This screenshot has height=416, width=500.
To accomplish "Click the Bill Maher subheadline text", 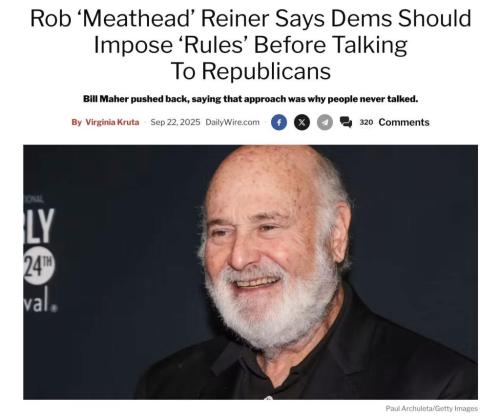I will [250, 99].
